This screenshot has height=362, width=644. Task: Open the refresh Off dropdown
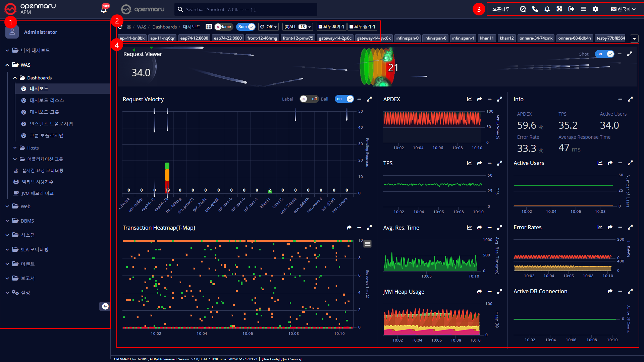click(x=268, y=27)
